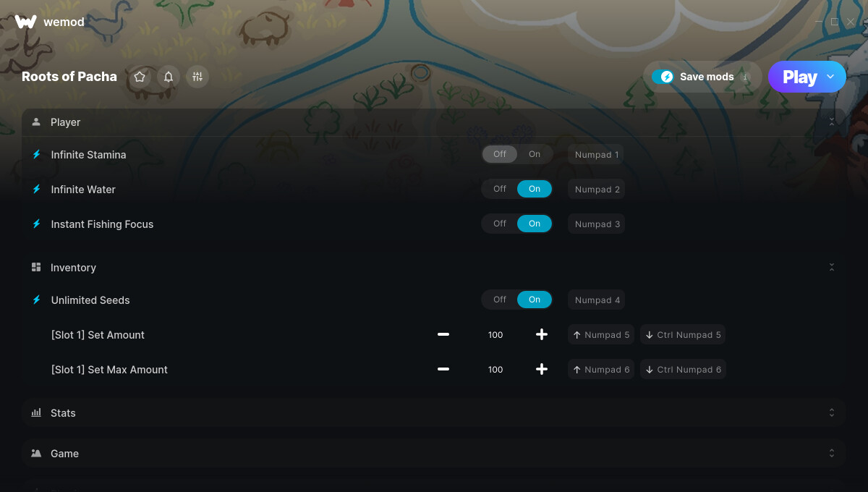Edit the Slot 1 Set Amount value field

495,335
